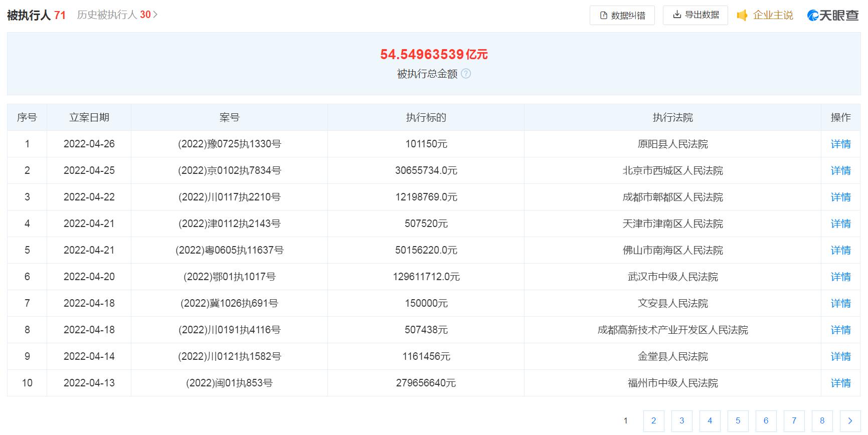Select case number (2022)粤0605执11637号
Viewport: 868px width, 435px height.
[229, 250]
